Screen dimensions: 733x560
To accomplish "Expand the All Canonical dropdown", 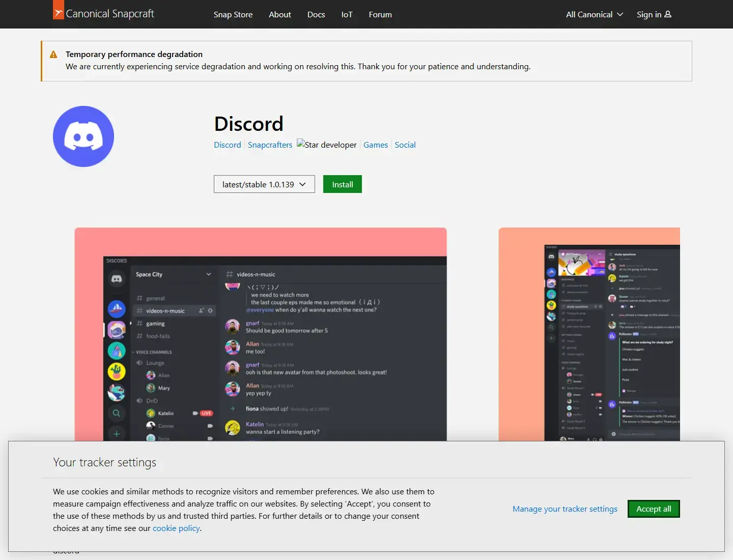I will tap(595, 14).
